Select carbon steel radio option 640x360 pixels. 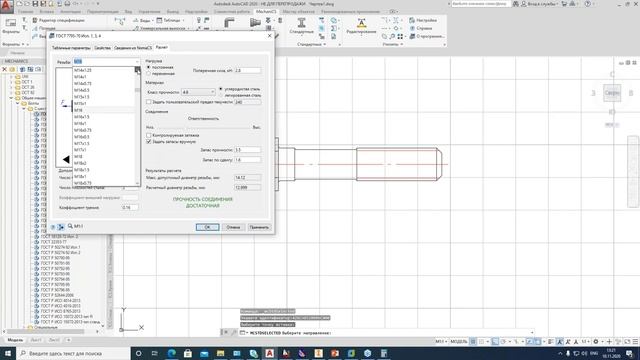tap(221, 89)
